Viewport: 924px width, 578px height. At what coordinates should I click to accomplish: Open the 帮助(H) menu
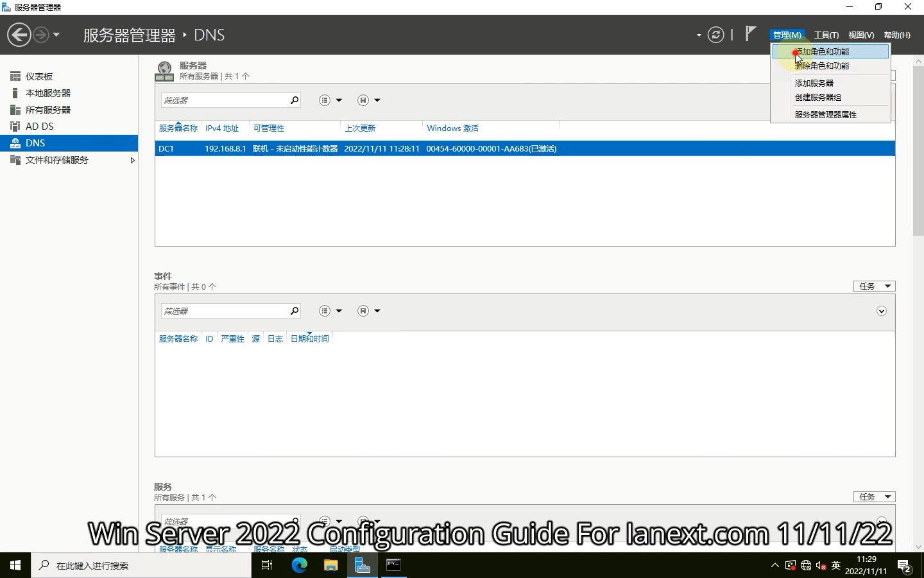pyautogui.click(x=897, y=35)
